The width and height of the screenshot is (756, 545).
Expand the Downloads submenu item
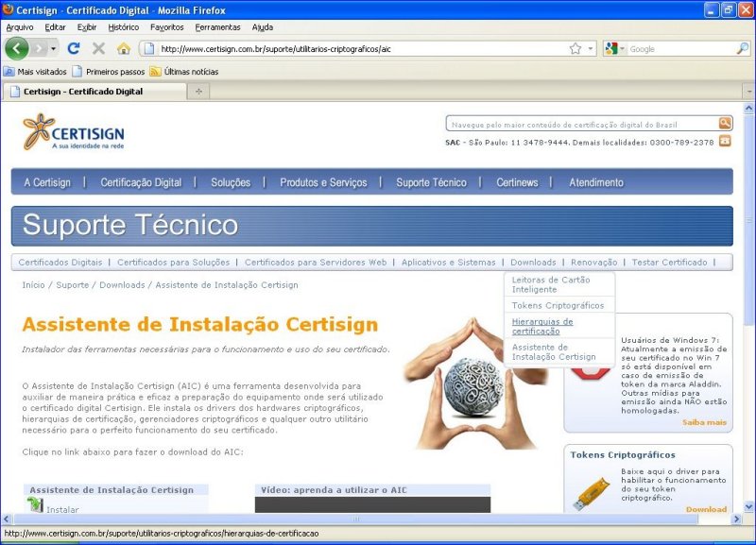pos(533,263)
